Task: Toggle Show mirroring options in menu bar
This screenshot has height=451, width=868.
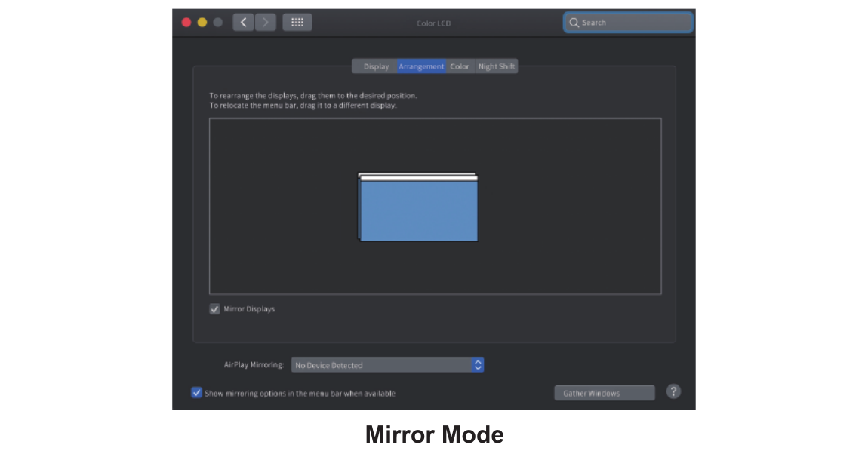Action: coord(197,393)
